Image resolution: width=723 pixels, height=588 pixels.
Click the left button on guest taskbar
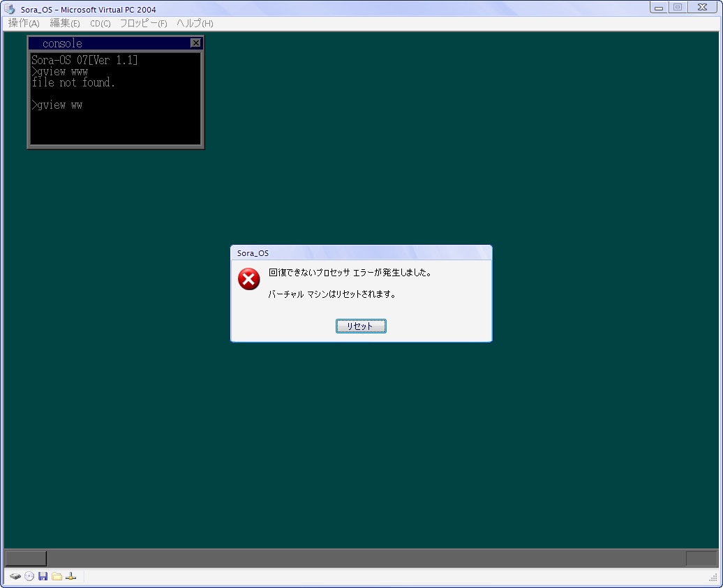click(x=26, y=559)
